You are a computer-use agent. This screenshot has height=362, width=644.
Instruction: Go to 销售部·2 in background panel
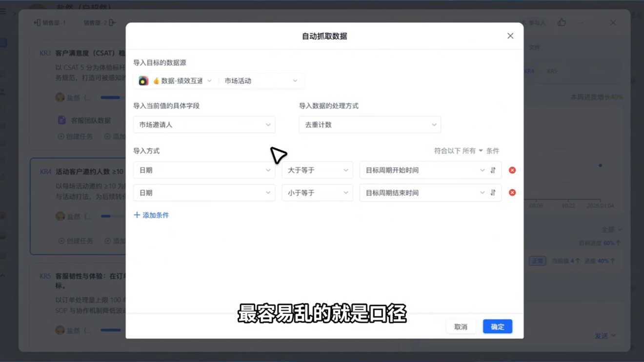(100, 22)
